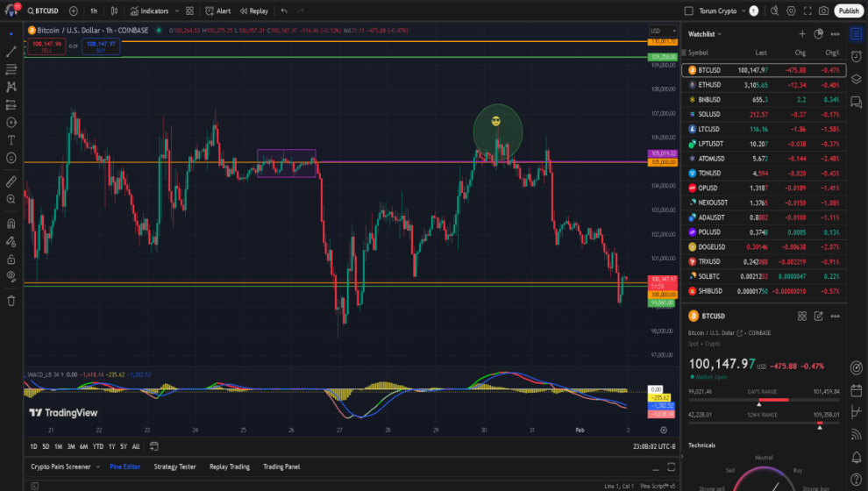Open the economic calendar panel
Image resolution: width=868 pixels, height=491 pixels.
tap(857, 390)
